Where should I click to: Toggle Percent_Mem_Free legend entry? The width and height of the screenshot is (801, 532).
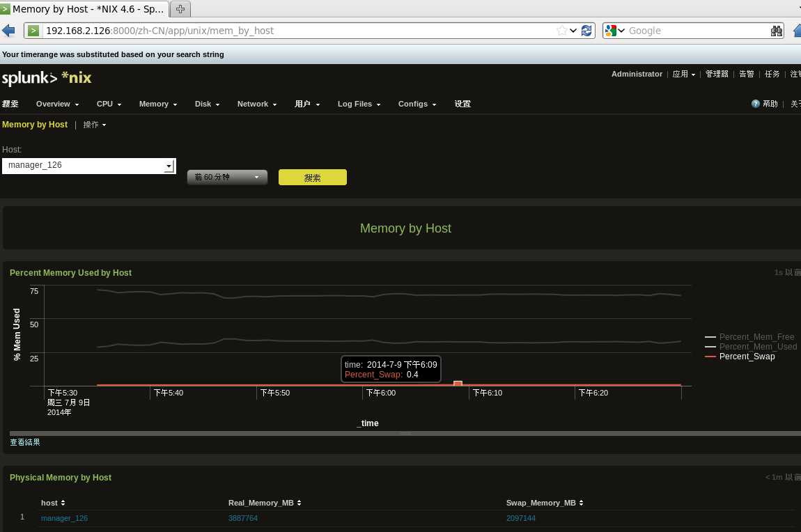(749, 337)
